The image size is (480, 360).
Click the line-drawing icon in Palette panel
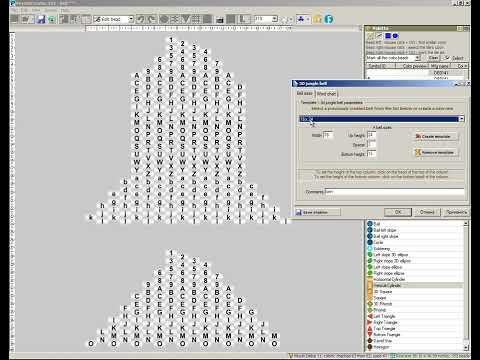pos(379,36)
